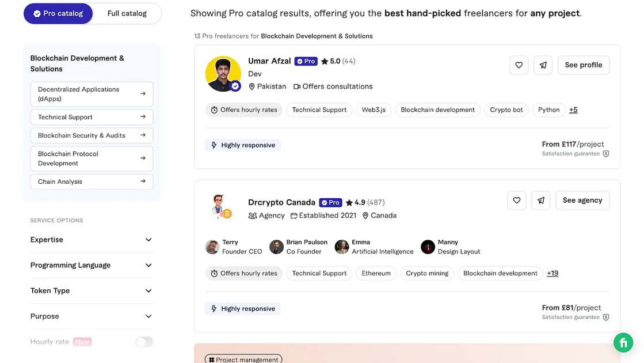Click Offers consultations label
Screen dimensions: 644x363
click(333, 86)
